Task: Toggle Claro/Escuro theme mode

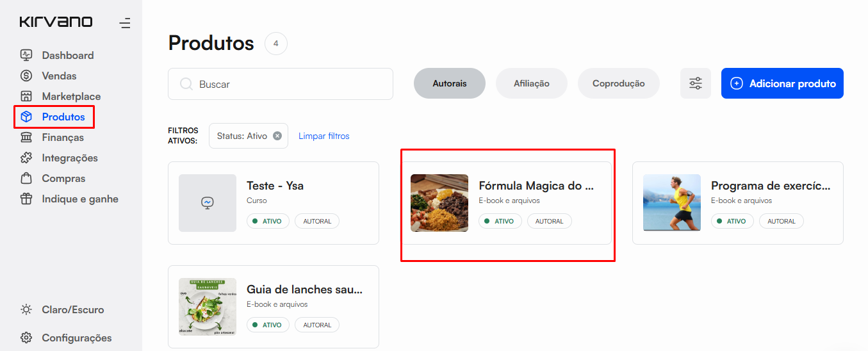Action: (x=72, y=309)
